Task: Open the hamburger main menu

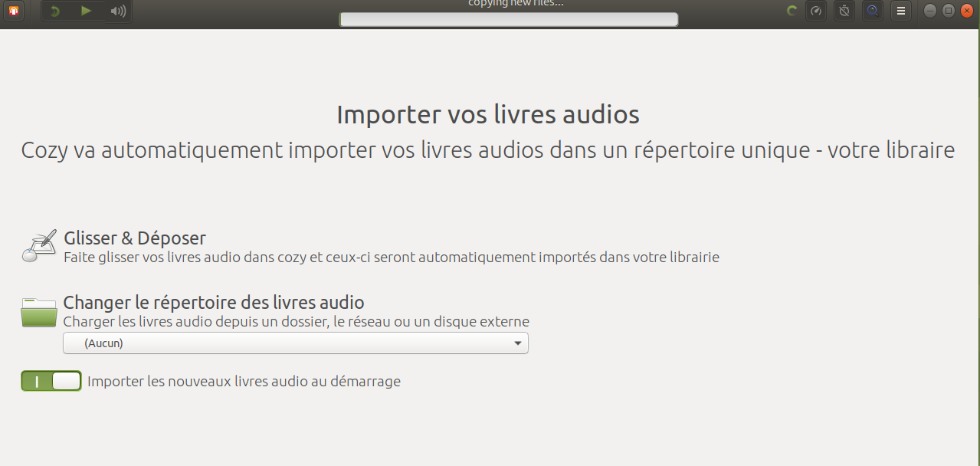Action: click(x=901, y=11)
